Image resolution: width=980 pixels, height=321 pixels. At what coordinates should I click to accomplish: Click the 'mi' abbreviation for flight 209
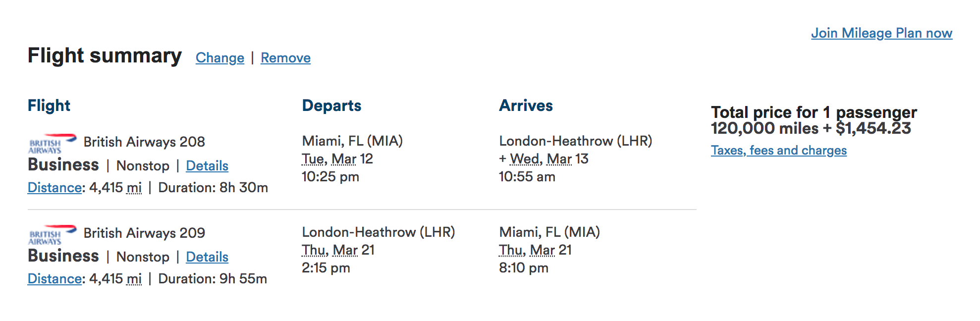pyautogui.click(x=134, y=279)
